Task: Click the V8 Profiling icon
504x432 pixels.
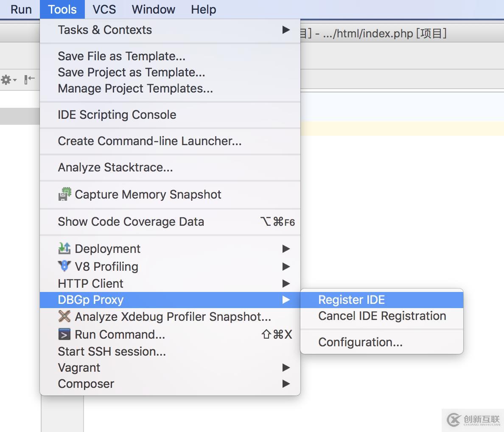Action: point(64,266)
